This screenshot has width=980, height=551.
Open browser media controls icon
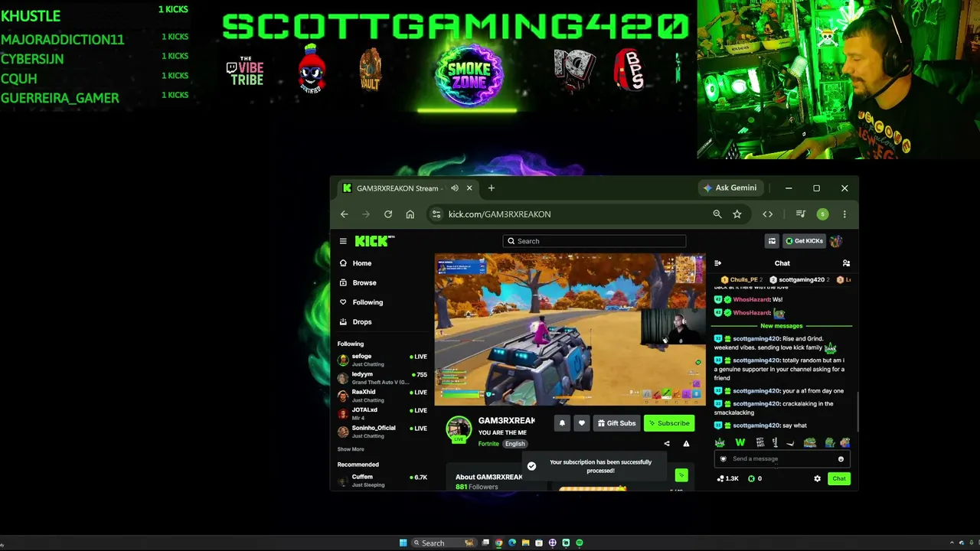click(801, 214)
